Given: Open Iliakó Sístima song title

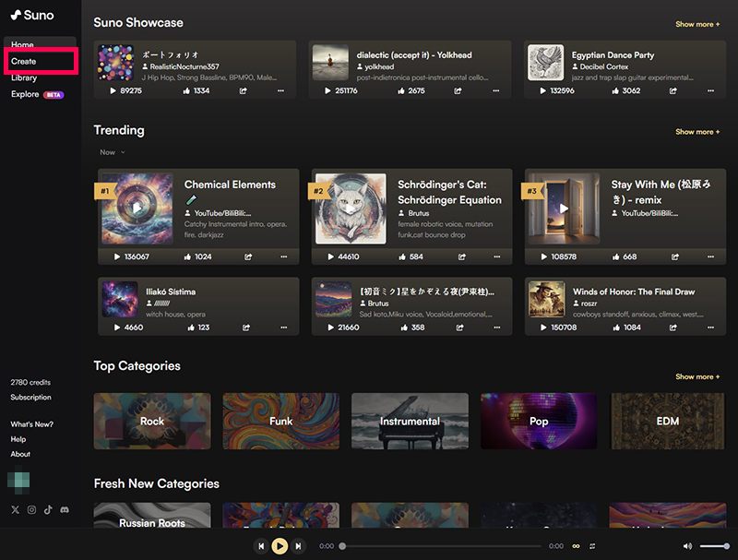Looking at the screenshot, I should pyautogui.click(x=171, y=292).
